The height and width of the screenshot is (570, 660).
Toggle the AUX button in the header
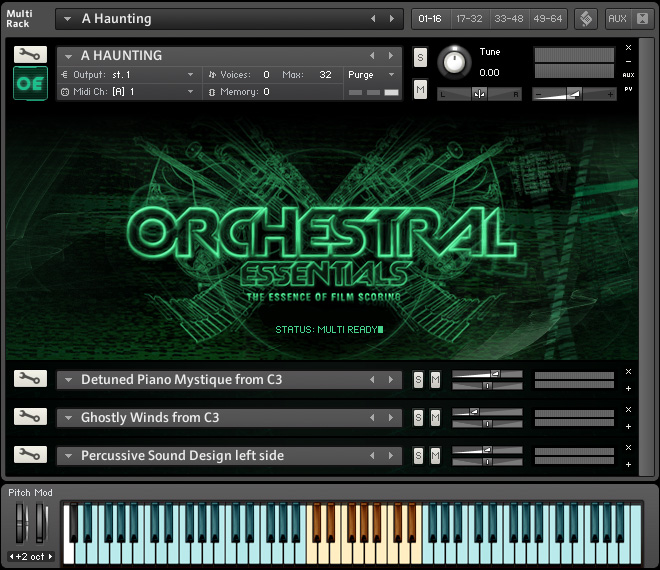pyautogui.click(x=617, y=19)
